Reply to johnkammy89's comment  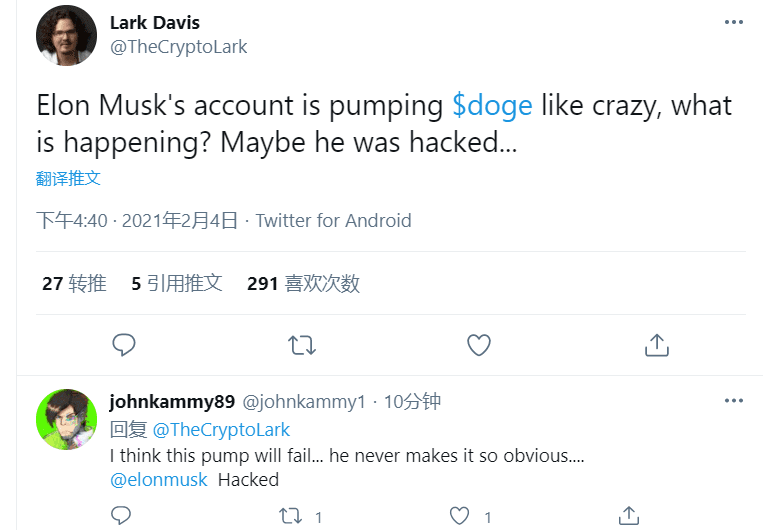121,516
